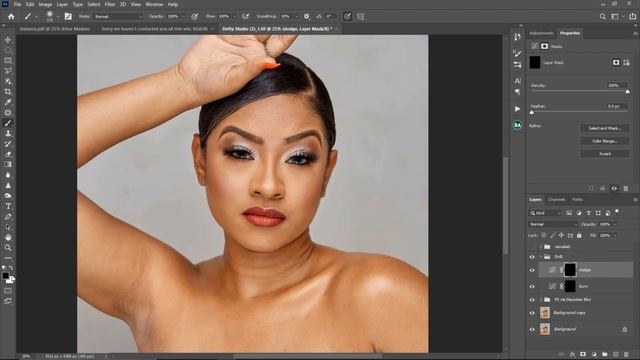The height and width of the screenshot is (360, 640).
Task: Click Add layer style fx icon
Action: [x=572, y=354]
